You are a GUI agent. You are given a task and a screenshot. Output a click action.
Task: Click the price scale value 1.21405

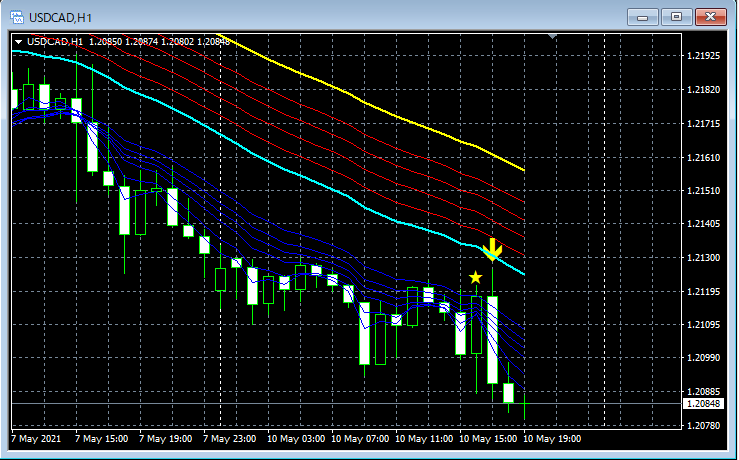point(704,224)
